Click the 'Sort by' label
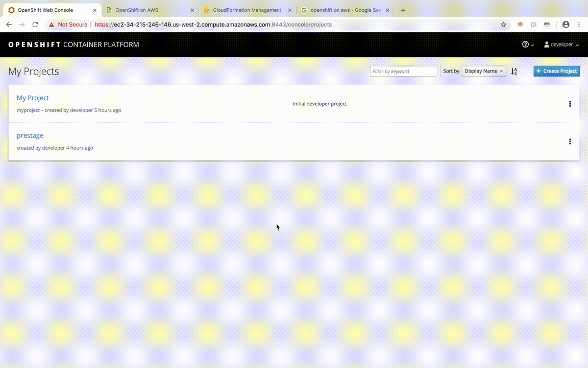This screenshot has width=588, height=368. (451, 71)
